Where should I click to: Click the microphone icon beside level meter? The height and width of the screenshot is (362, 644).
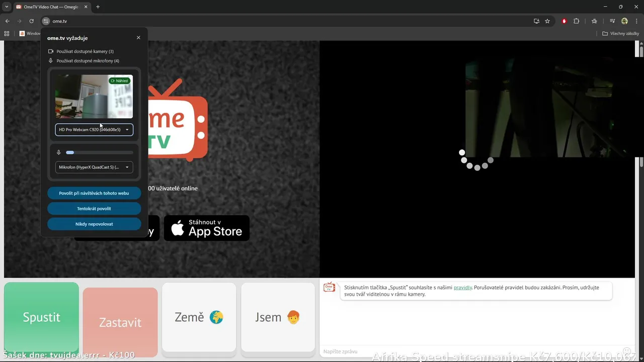[59, 152]
